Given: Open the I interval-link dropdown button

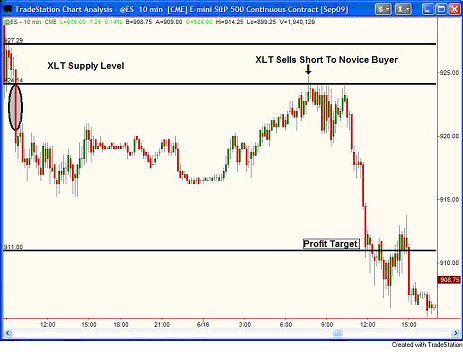Looking at the screenshot, I should 403,9.
